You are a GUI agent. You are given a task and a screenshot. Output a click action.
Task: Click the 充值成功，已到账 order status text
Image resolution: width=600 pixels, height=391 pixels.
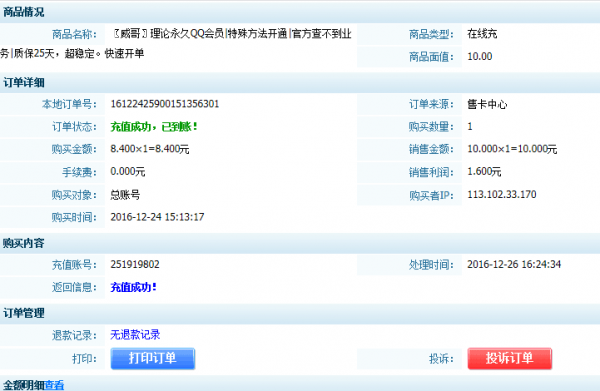154,127
